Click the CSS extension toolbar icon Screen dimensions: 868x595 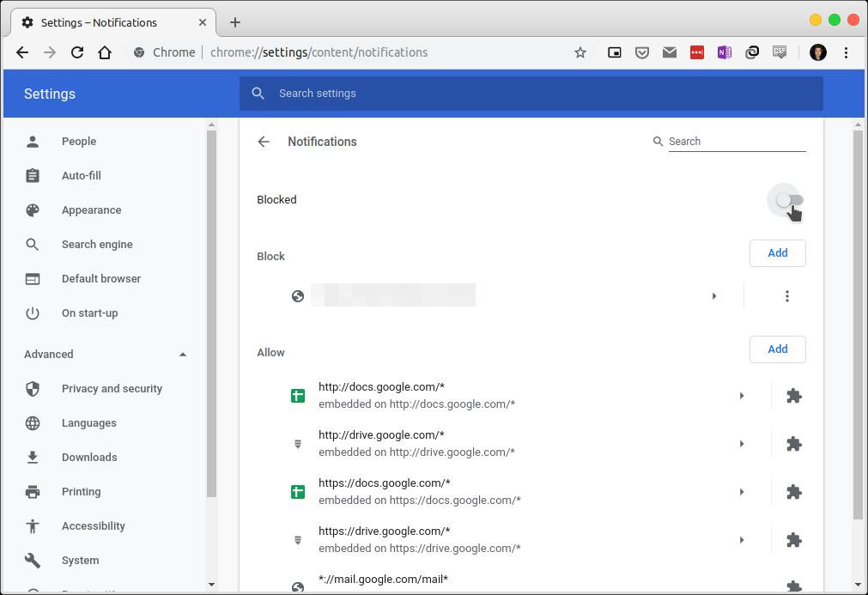780,52
